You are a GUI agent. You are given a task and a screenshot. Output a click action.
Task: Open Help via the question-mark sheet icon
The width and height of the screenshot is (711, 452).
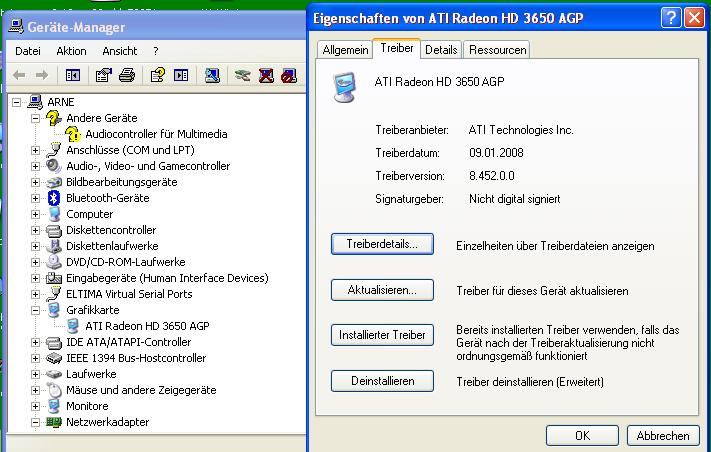click(157, 75)
